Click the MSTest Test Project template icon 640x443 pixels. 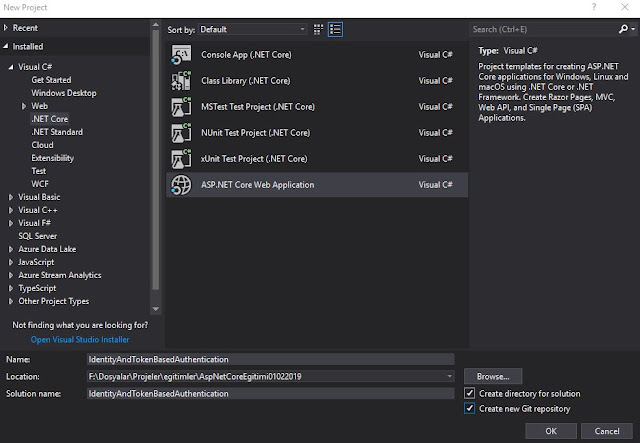click(181, 107)
